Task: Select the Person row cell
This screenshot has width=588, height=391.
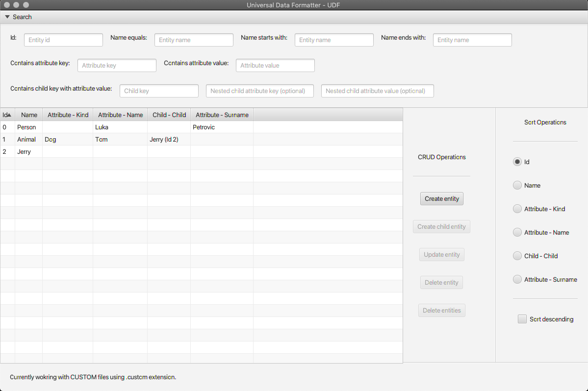Action: (x=29, y=127)
